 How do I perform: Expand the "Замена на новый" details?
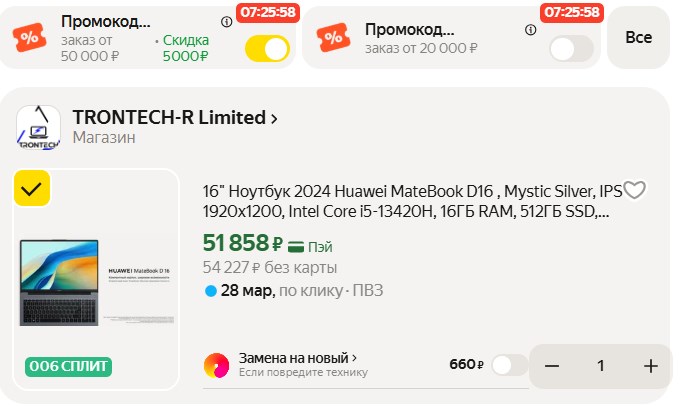(298, 358)
